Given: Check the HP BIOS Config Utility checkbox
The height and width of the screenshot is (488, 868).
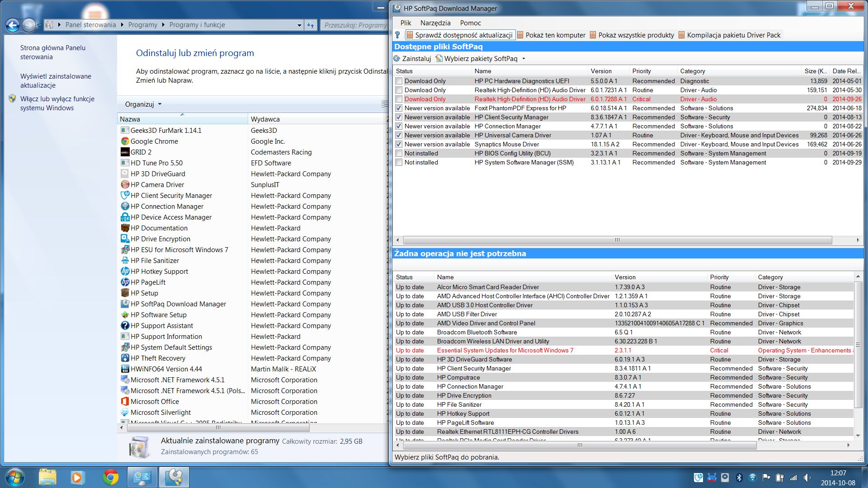Looking at the screenshot, I should 399,154.
